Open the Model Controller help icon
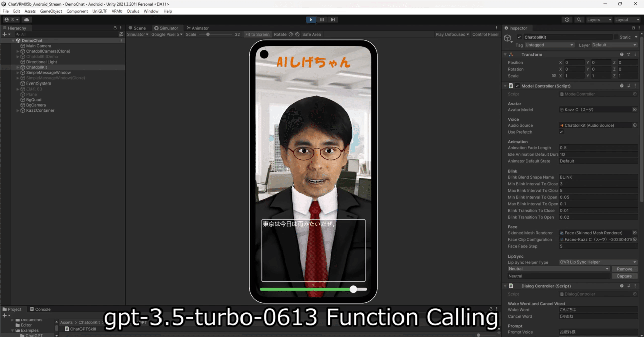The width and height of the screenshot is (644, 337). coord(622,86)
